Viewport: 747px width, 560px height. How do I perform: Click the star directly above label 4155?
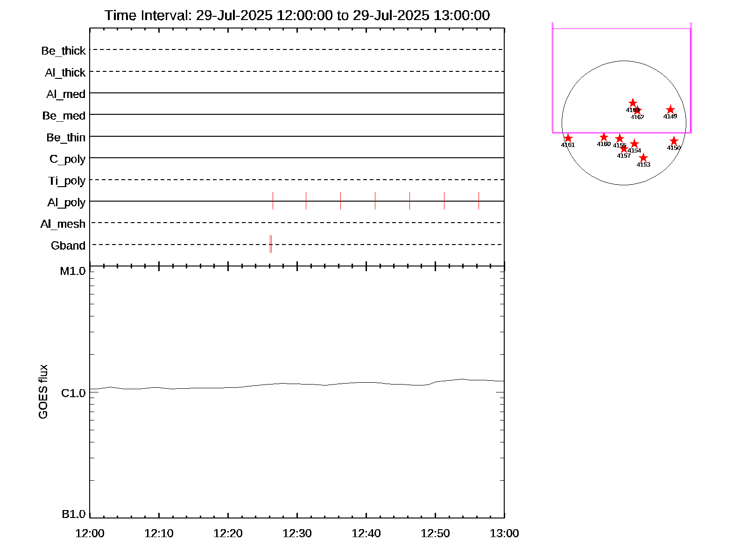coord(619,139)
